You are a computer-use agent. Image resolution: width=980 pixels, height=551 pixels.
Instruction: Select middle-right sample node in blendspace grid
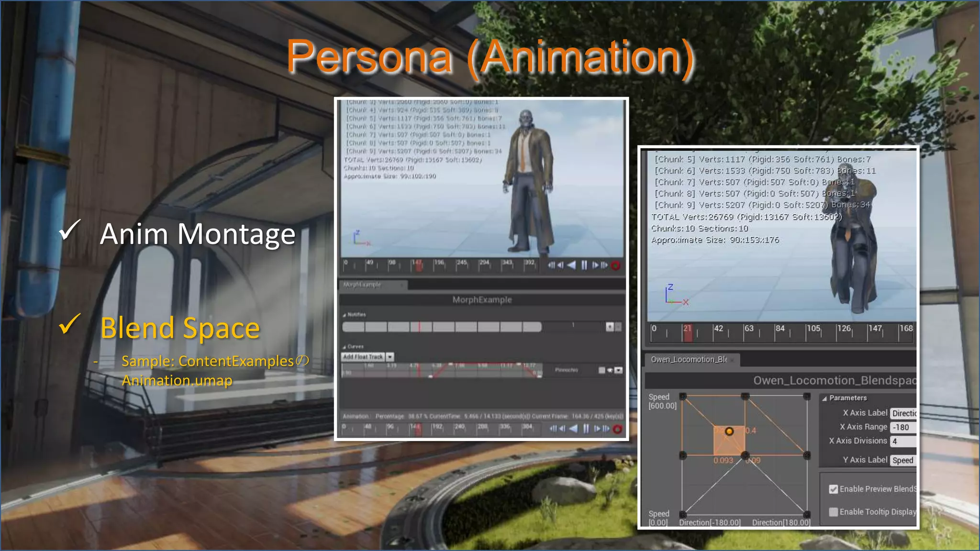pos(807,455)
